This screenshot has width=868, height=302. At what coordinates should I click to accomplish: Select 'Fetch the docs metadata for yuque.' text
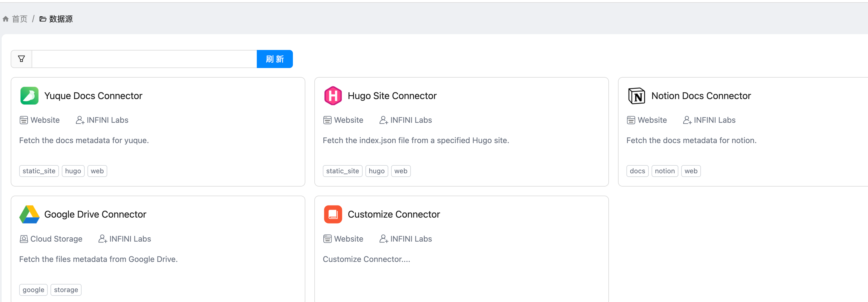84,140
